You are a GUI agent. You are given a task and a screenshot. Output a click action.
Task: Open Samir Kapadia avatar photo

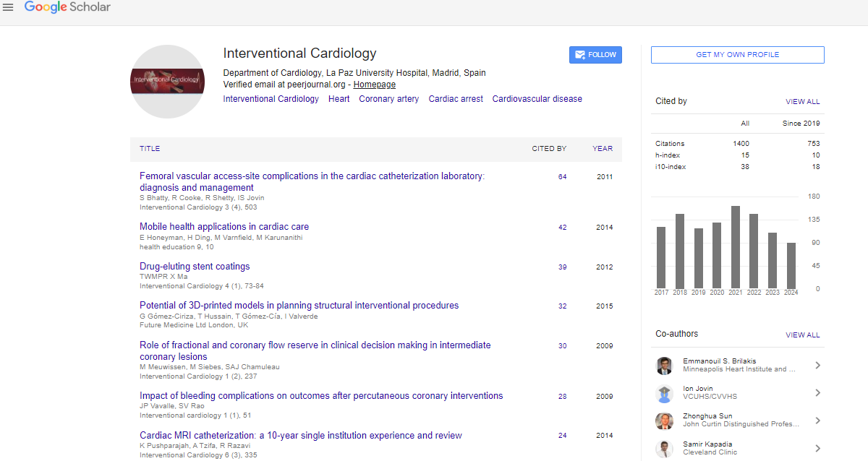664,449
